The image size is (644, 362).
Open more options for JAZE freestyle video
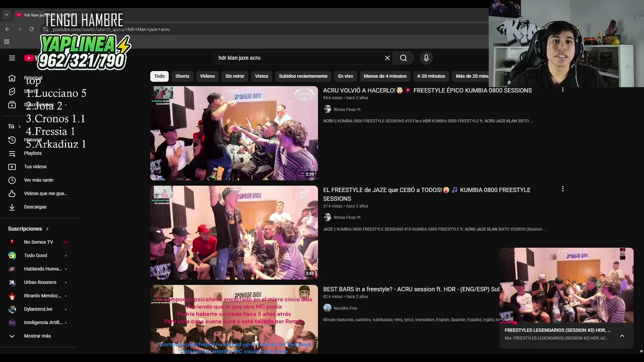[562, 189]
